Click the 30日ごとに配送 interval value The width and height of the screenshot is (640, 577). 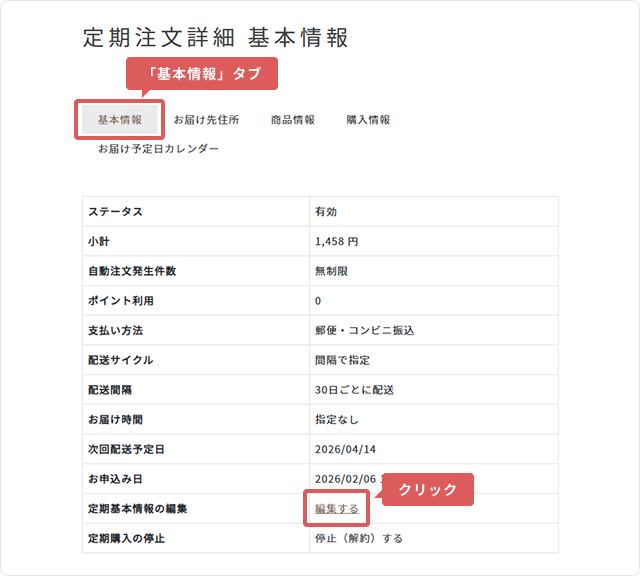(x=353, y=390)
